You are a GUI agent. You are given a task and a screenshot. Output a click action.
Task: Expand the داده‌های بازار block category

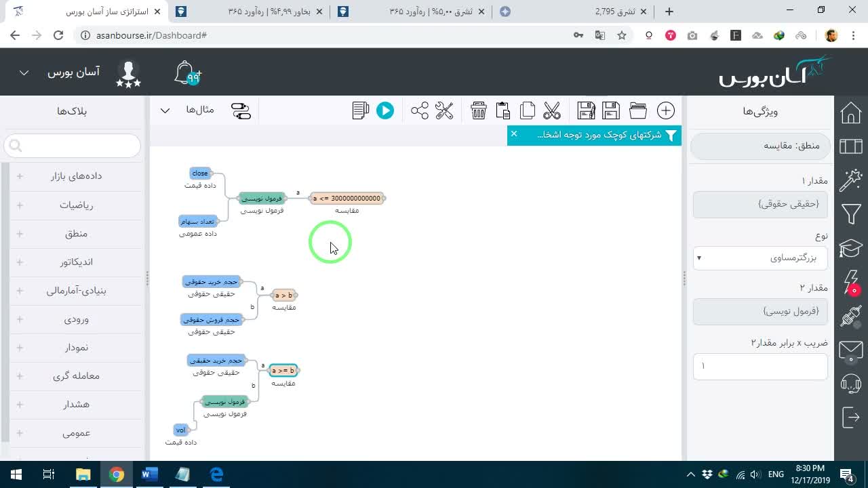tap(77, 176)
